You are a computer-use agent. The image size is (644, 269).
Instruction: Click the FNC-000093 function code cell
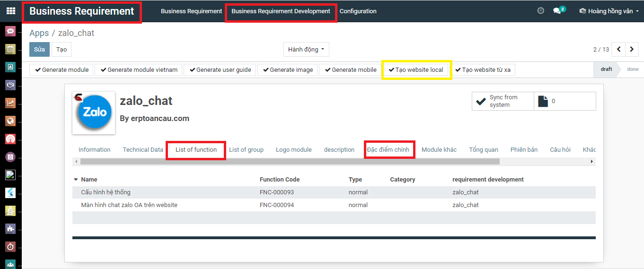277,192
